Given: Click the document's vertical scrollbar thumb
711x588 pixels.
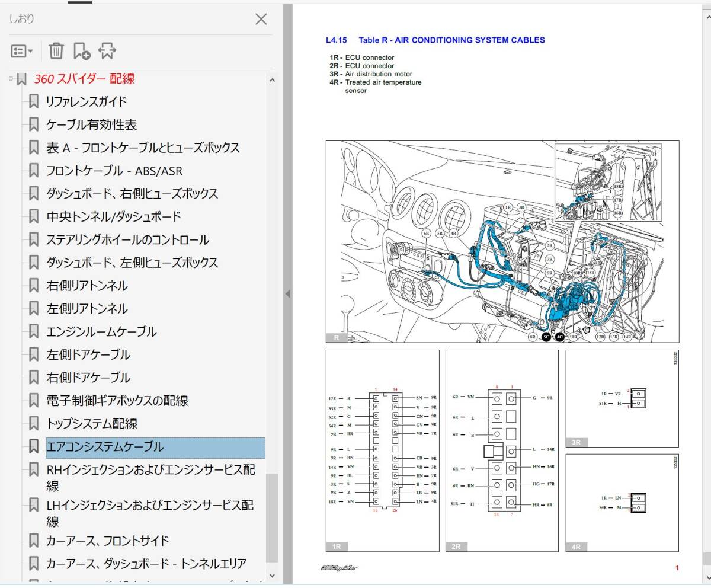Looking at the screenshot, I should coord(707,558).
